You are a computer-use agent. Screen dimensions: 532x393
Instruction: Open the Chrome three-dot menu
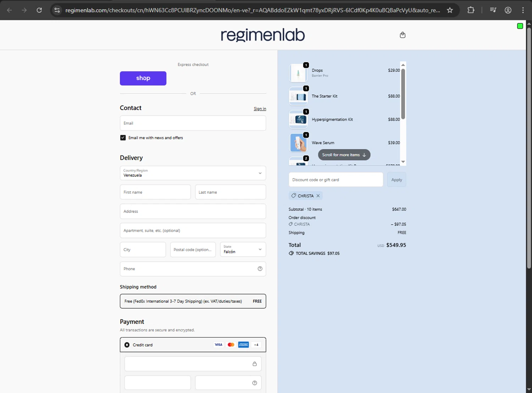click(523, 10)
